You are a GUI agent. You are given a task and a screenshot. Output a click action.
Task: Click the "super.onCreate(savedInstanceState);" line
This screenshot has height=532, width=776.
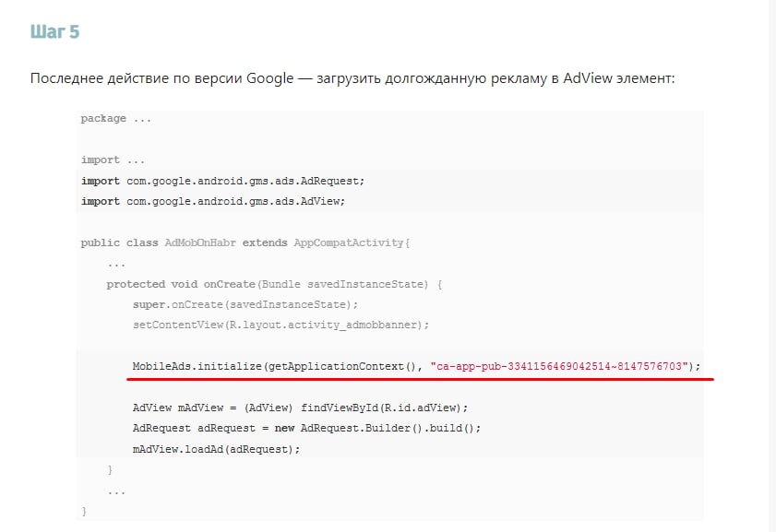point(245,304)
